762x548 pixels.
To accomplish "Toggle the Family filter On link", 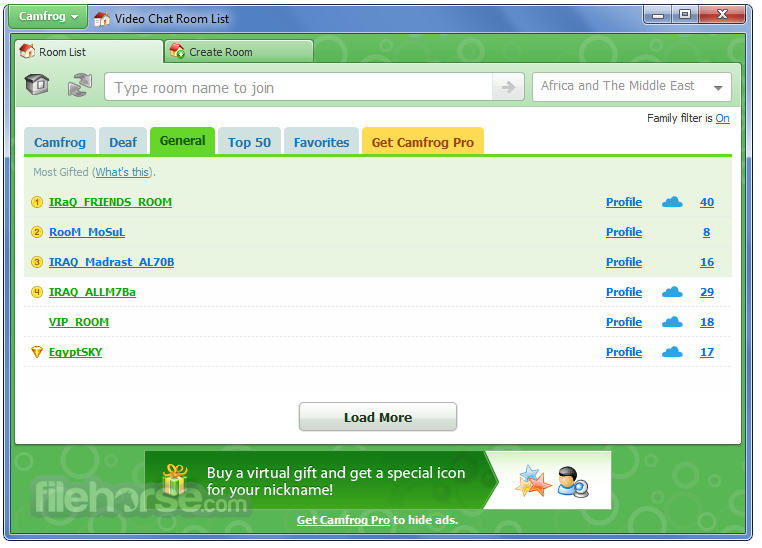I will [x=722, y=118].
